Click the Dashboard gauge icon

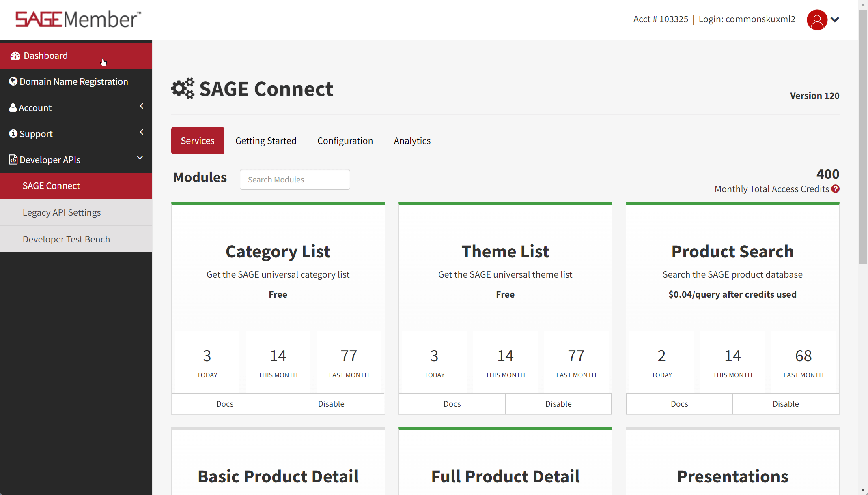[15, 56]
